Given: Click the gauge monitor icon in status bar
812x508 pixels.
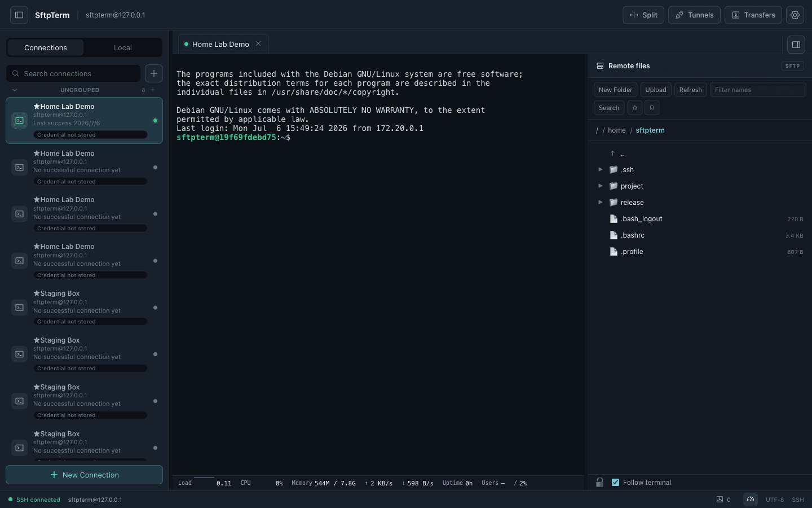Looking at the screenshot, I should pos(751,500).
